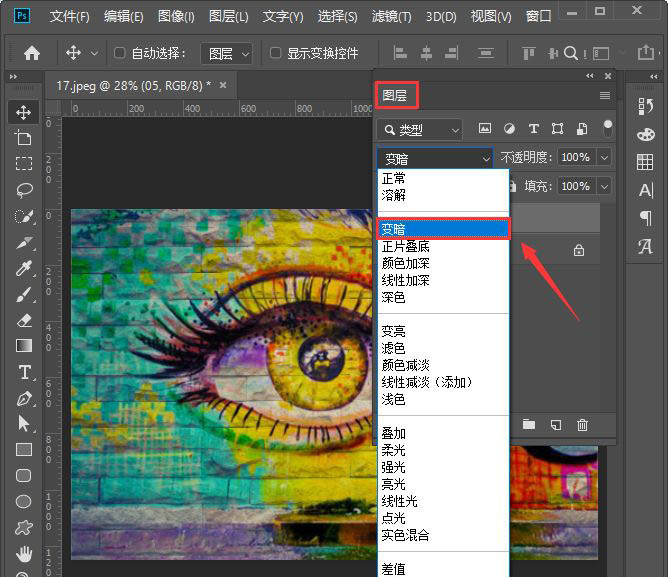Open the 图层 auto-select target dropdown
The height and width of the screenshot is (577, 668).
pos(226,54)
